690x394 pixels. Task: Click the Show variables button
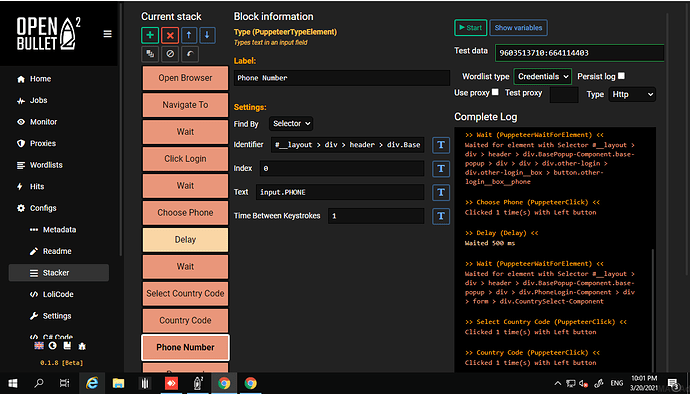518,28
